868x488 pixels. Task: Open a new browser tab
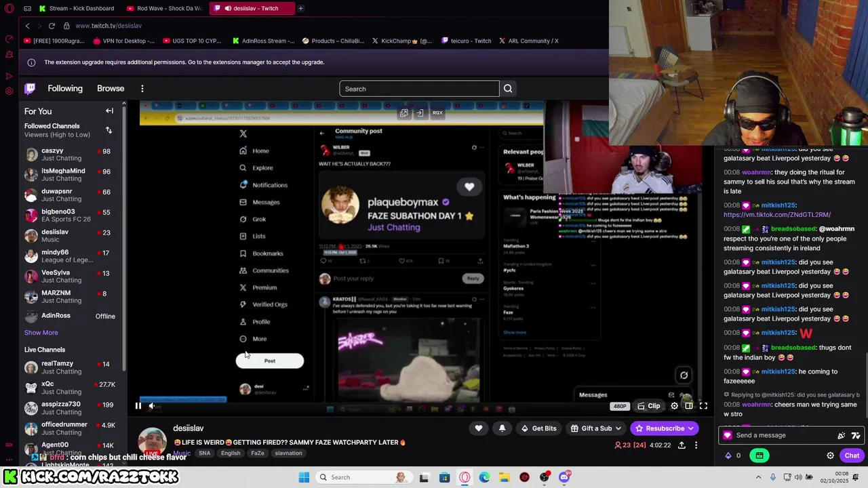coord(300,8)
